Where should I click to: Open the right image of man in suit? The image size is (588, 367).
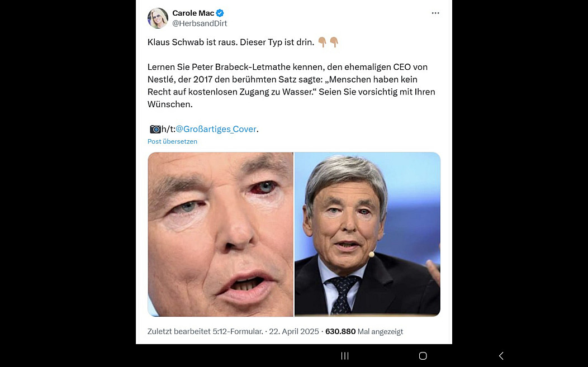point(368,234)
